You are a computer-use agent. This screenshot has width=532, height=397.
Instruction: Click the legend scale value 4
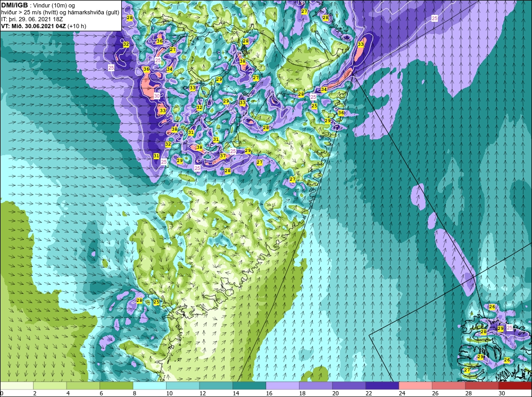point(68,393)
